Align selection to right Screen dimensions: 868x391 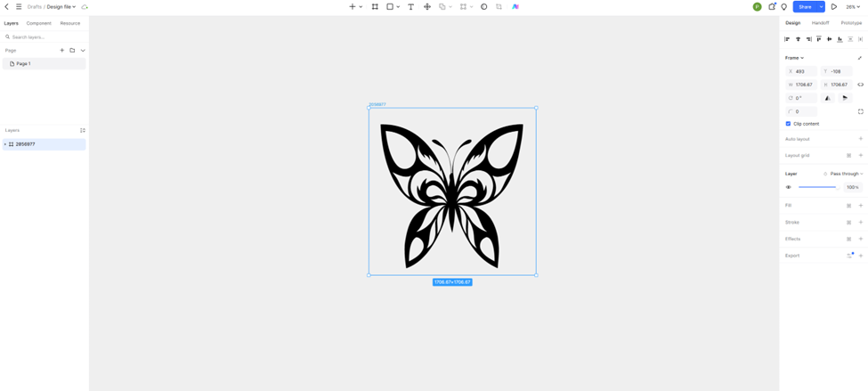(808, 39)
